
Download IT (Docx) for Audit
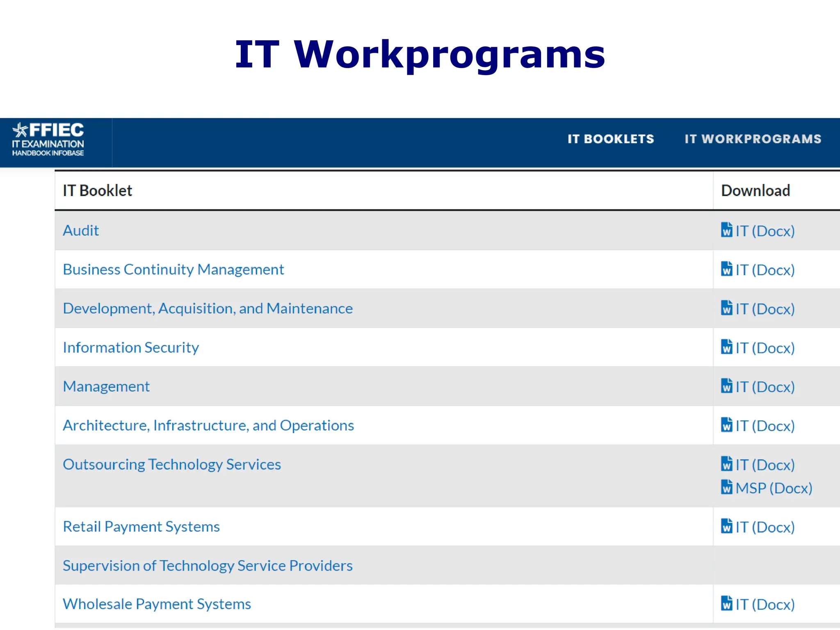tap(765, 231)
